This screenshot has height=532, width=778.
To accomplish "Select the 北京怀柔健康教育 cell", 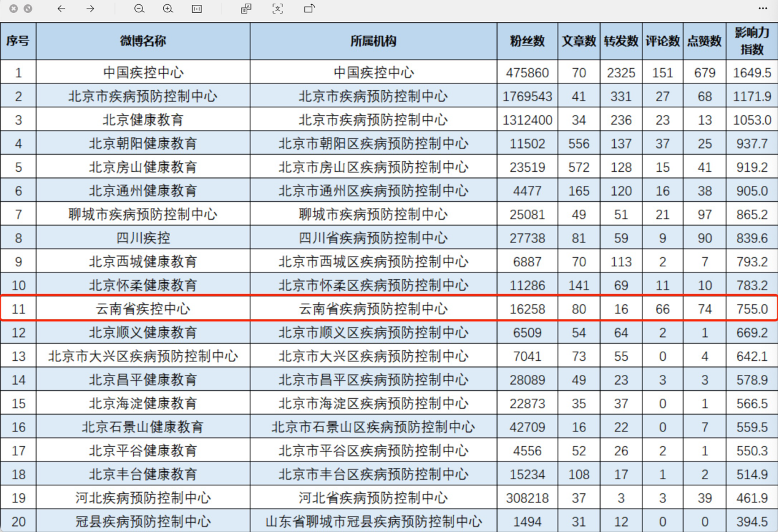I will click(143, 285).
